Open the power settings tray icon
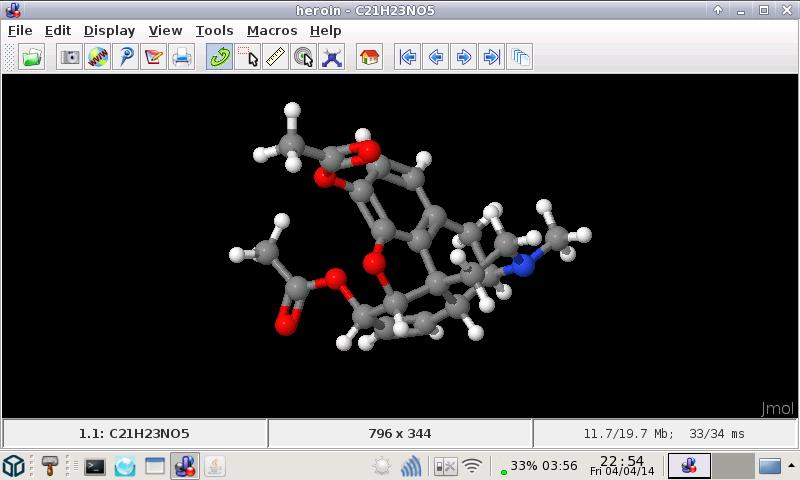This screenshot has height=480, width=800. pos(445,466)
